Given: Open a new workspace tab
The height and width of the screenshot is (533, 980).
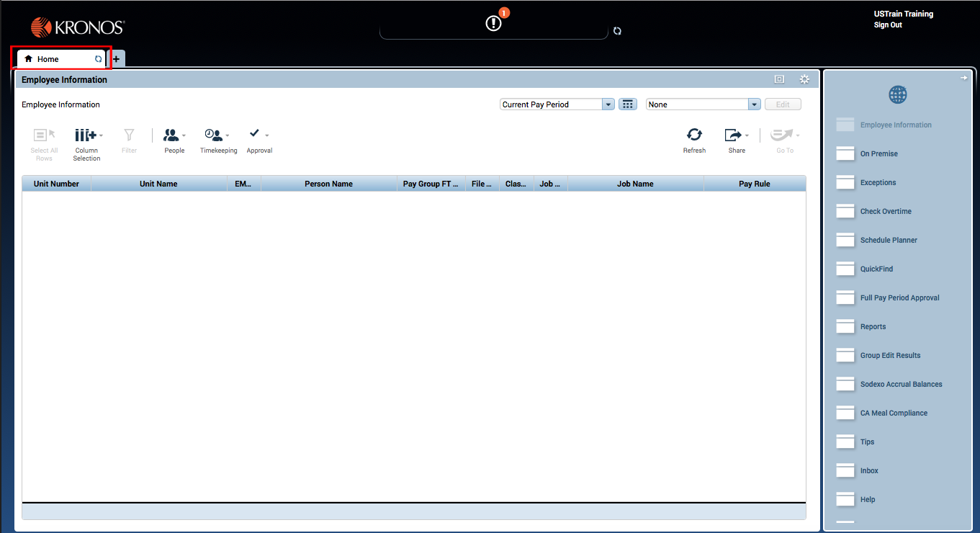Looking at the screenshot, I should point(116,58).
